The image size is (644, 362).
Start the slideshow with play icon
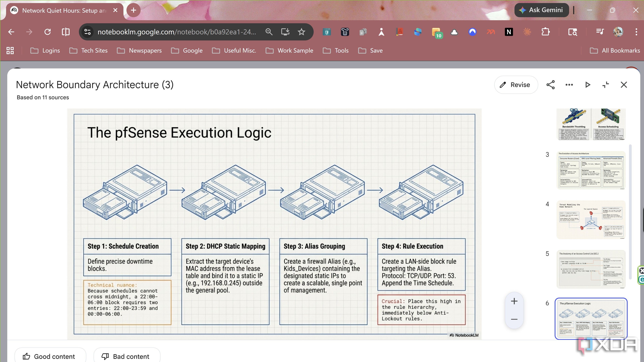click(588, 85)
